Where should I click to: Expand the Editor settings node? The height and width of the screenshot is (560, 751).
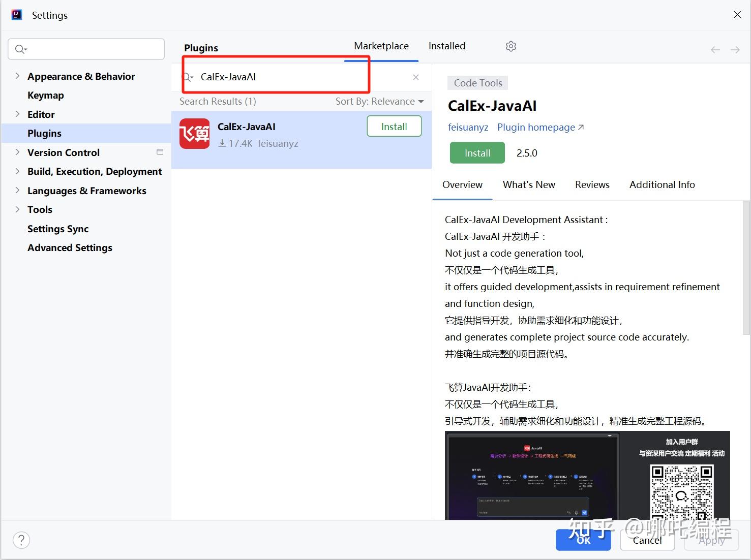pyautogui.click(x=18, y=114)
